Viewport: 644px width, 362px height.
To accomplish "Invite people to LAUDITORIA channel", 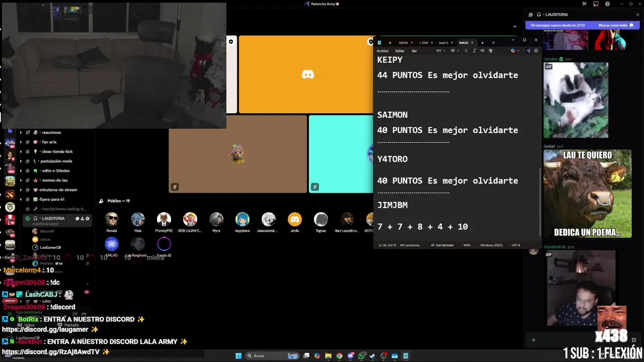I will coord(82,219).
